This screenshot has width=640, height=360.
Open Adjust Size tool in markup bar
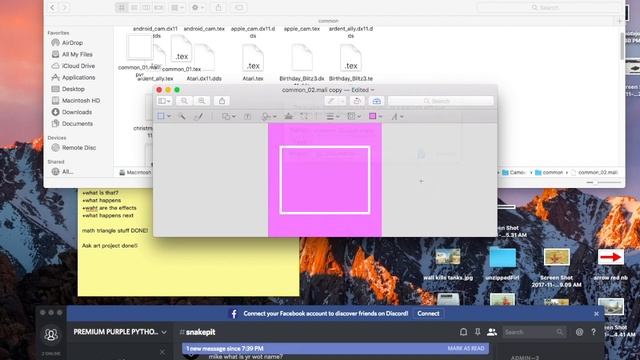(x=304, y=116)
